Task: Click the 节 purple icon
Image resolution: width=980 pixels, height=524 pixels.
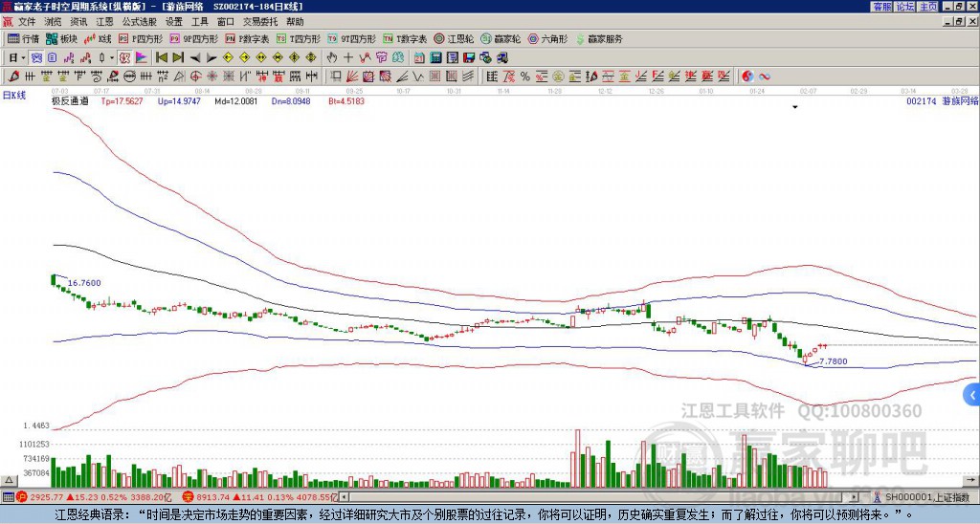Action: coord(381,58)
